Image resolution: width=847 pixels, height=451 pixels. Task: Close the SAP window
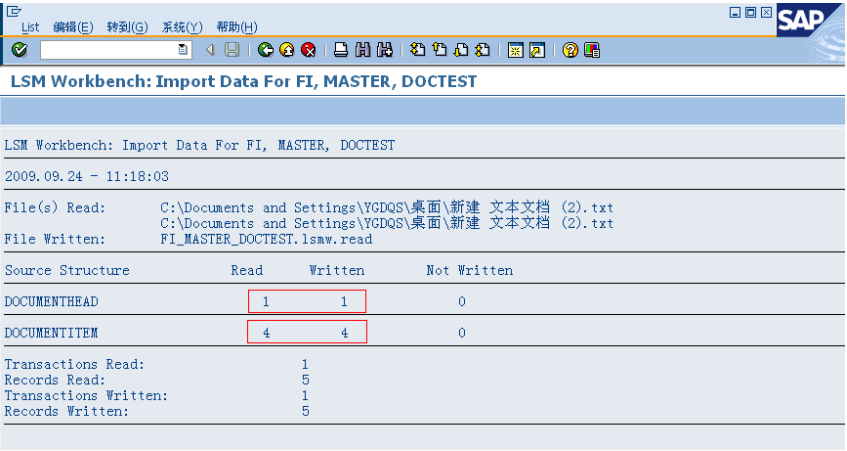(766, 12)
